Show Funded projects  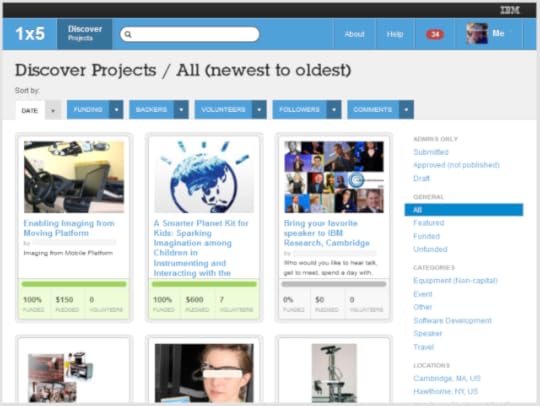(427, 236)
